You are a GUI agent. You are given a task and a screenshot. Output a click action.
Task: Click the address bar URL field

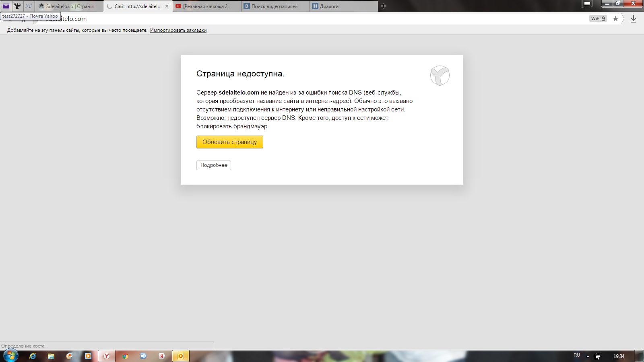282,19
